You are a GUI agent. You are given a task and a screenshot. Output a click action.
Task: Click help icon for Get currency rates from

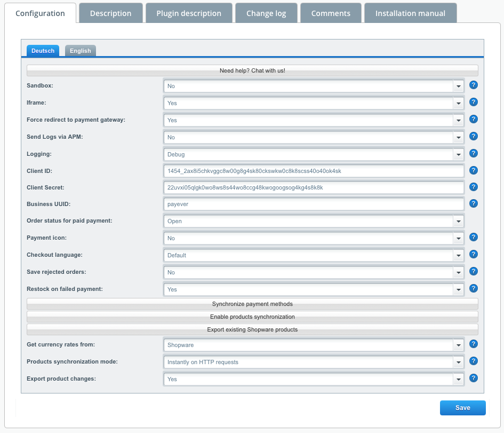click(x=473, y=344)
